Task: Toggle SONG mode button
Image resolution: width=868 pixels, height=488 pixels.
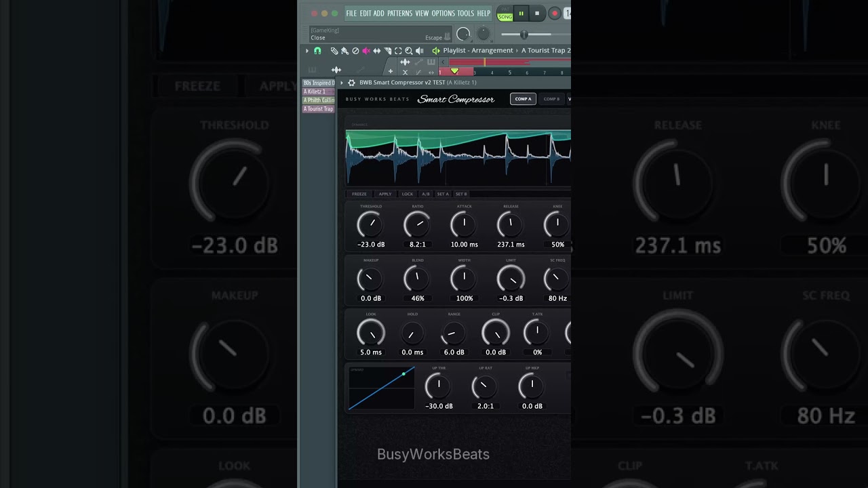Action: (x=505, y=17)
